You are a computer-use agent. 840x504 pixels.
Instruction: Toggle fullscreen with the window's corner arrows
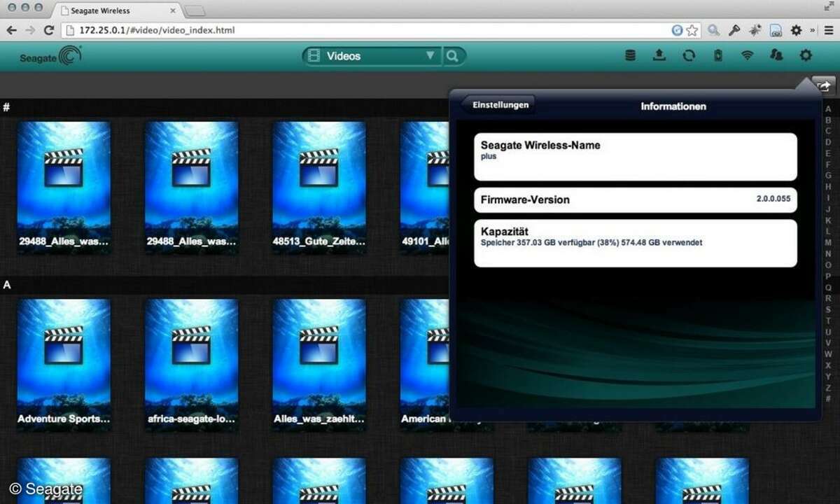(829, 6)
